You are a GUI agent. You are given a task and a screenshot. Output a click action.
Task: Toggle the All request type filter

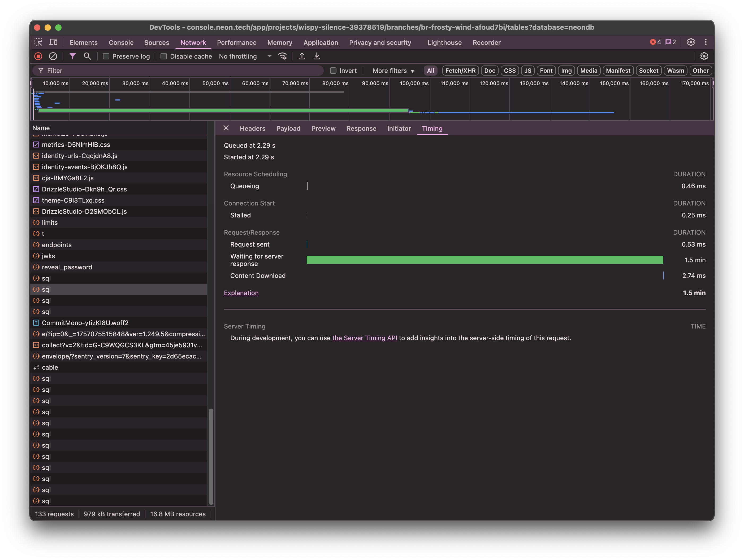[430, 71]
